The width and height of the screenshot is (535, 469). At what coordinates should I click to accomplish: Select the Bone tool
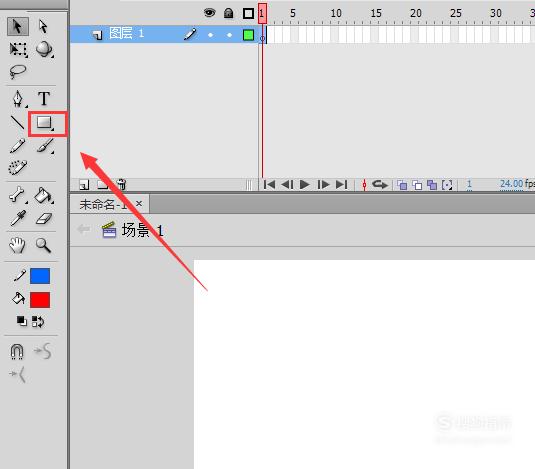click(17, 195)
